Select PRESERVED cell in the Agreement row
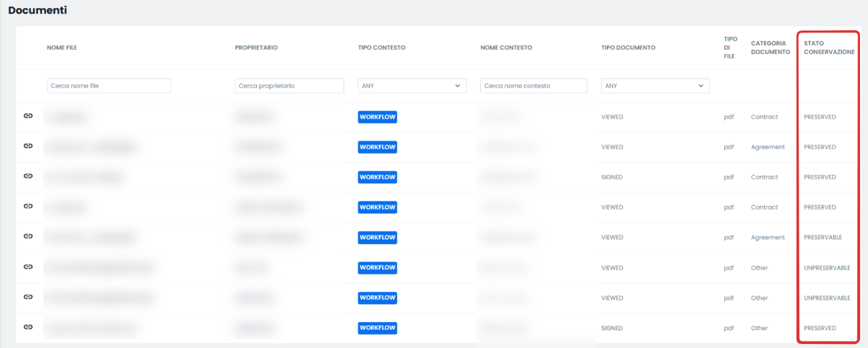This screenshot has height=348, width=868. (820, 147)
